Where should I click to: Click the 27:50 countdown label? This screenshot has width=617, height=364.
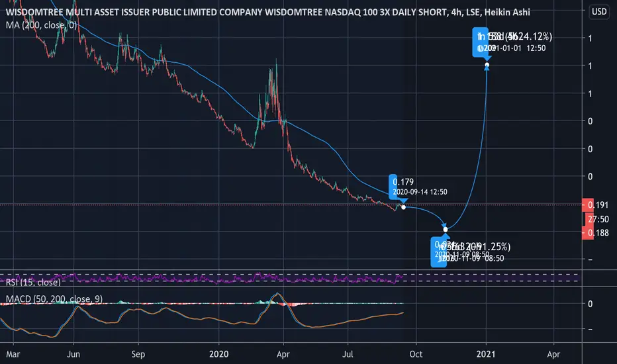[598, 219]
